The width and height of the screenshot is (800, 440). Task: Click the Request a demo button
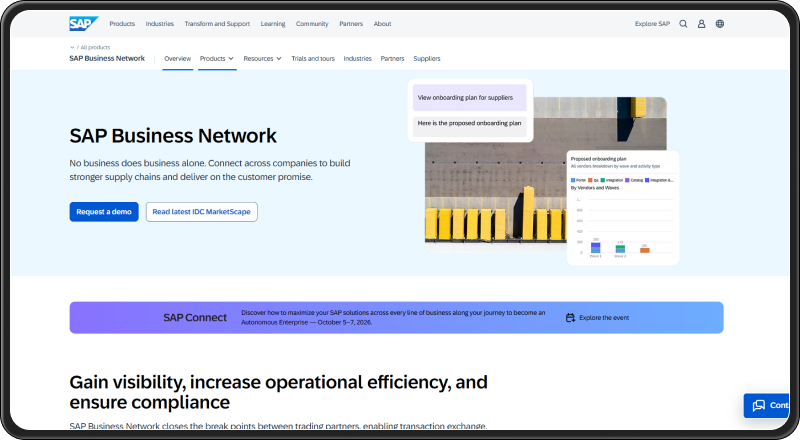pos(104,212)
